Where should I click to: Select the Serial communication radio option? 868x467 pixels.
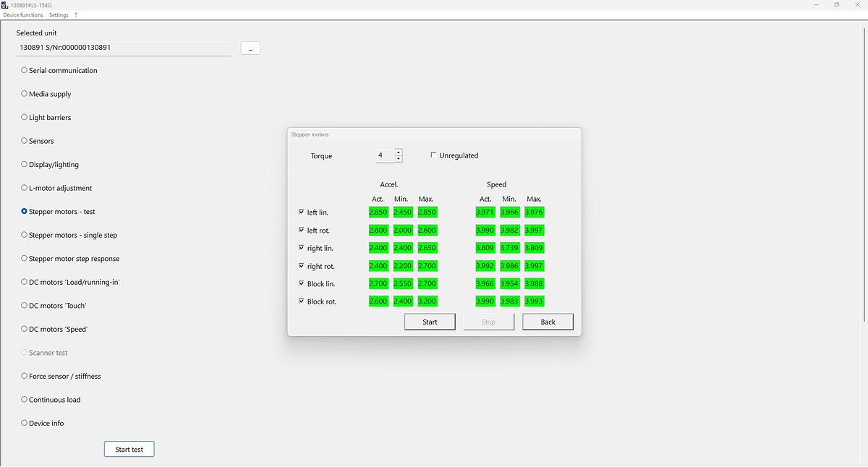24,70
